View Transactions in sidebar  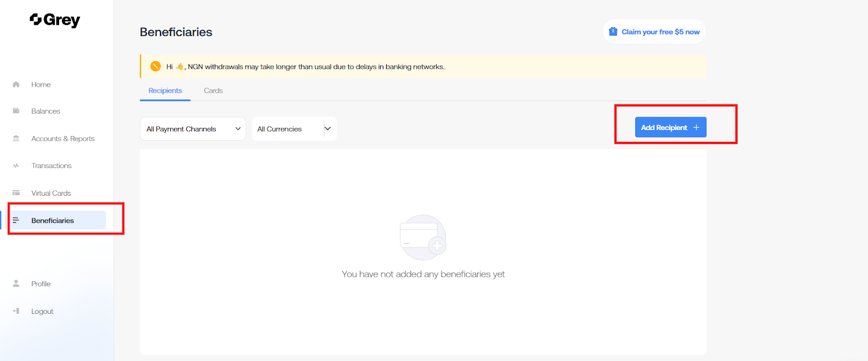tap(52, 166)
